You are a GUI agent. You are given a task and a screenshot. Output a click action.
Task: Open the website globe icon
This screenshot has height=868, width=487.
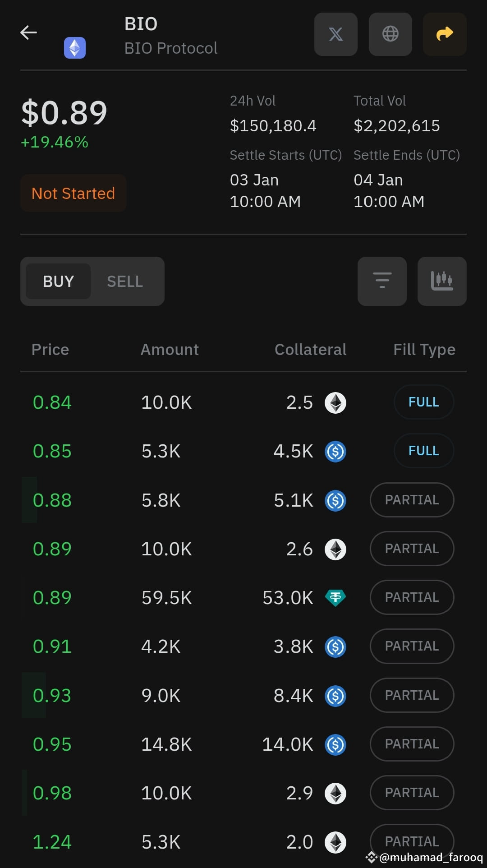point(390,34)
